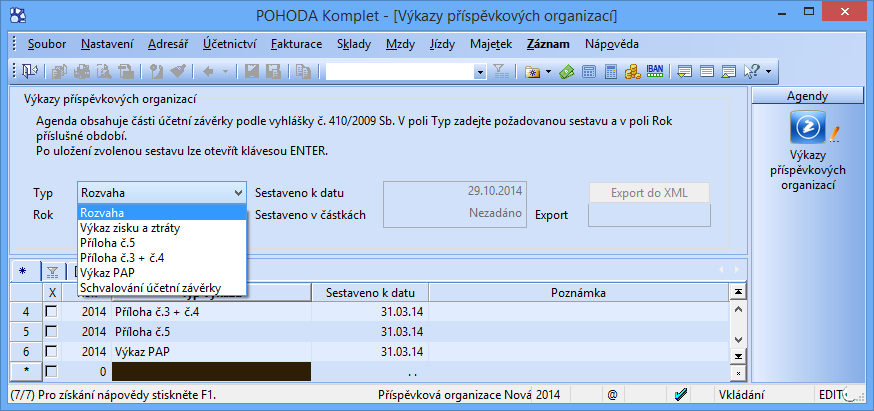This screenshot has height=411, width=874.
Task: Open the starred folder icon in toolbar
Action: (533, 71)
